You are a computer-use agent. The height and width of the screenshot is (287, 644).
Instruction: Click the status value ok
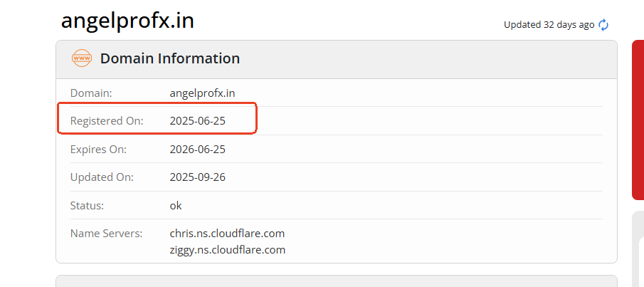[176, 205]
